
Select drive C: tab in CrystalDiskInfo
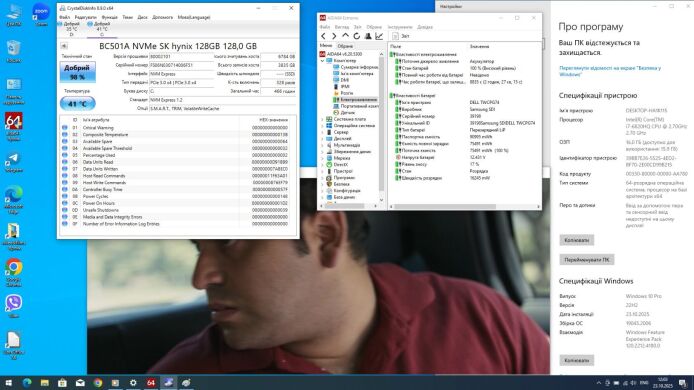coord(101,29)
